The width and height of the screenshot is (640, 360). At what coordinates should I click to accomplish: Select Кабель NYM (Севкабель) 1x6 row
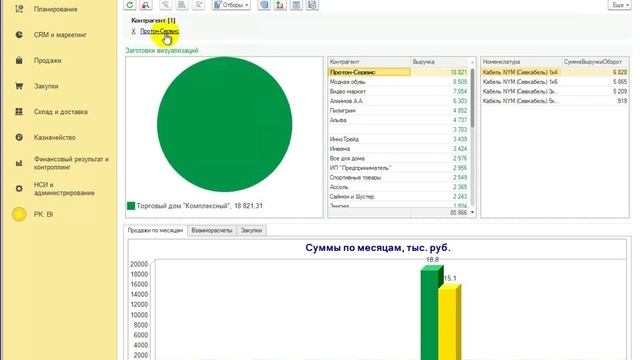click(555, 82)
